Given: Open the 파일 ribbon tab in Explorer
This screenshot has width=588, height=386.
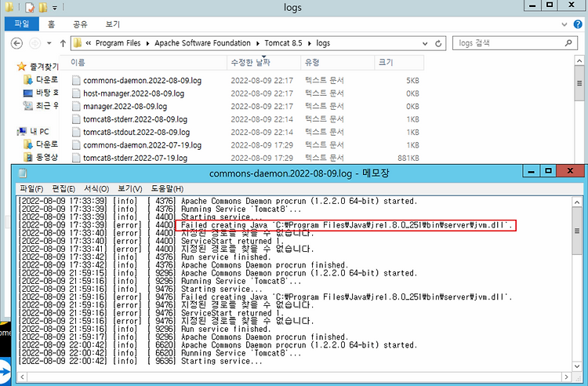Looking at the screenshot, I should click(21, 24).
